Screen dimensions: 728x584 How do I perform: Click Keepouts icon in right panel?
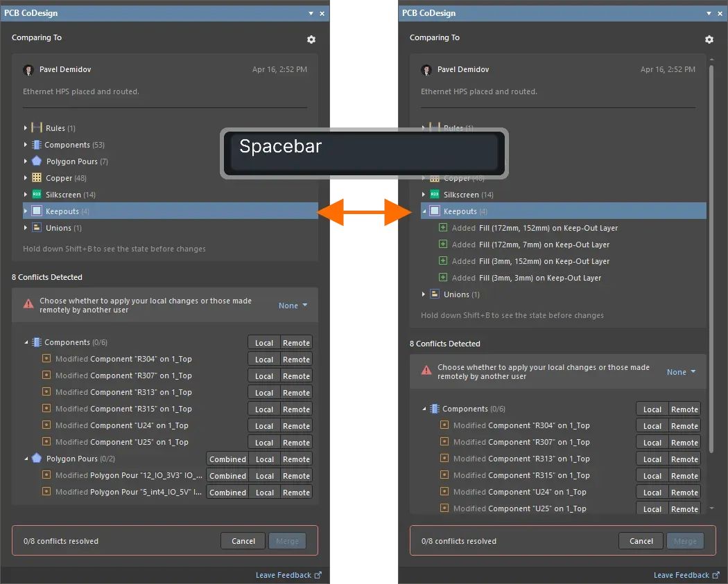click(435, 211)
